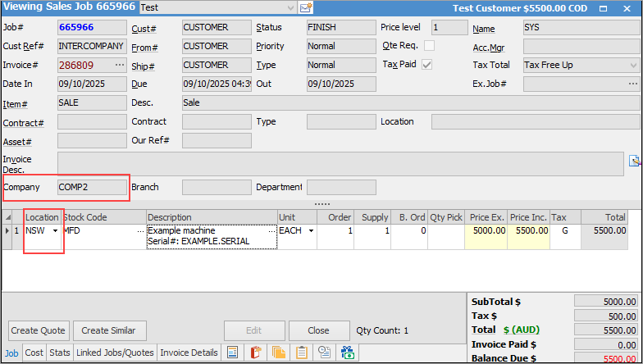Click the Invoice Desc. editor icon
The width and height of the screenshot is (643, 364).
pyautogui.click(x=634, y=161)
